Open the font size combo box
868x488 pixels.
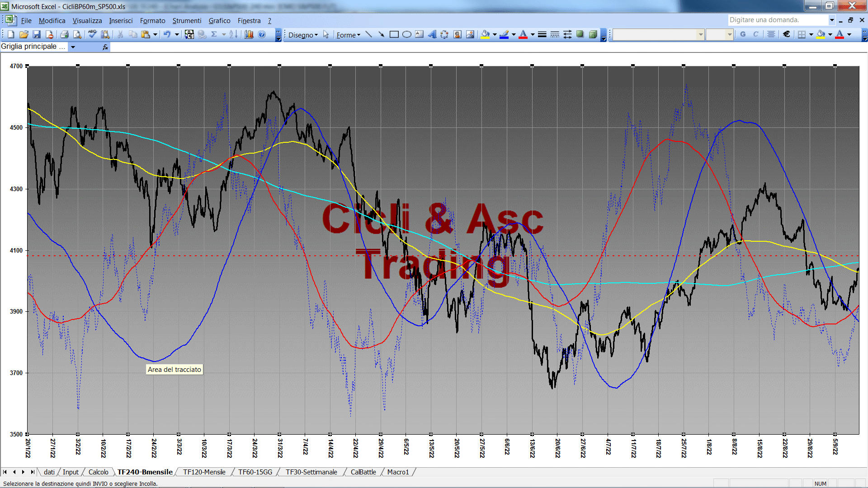tap(719, 34)
